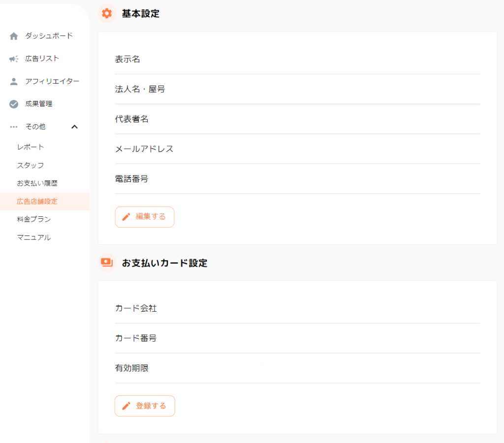Image resolution: width=504 pixels, height=443 pixels.
Task: Open the ダッシュボード menu item
Action: coord(49,36)
